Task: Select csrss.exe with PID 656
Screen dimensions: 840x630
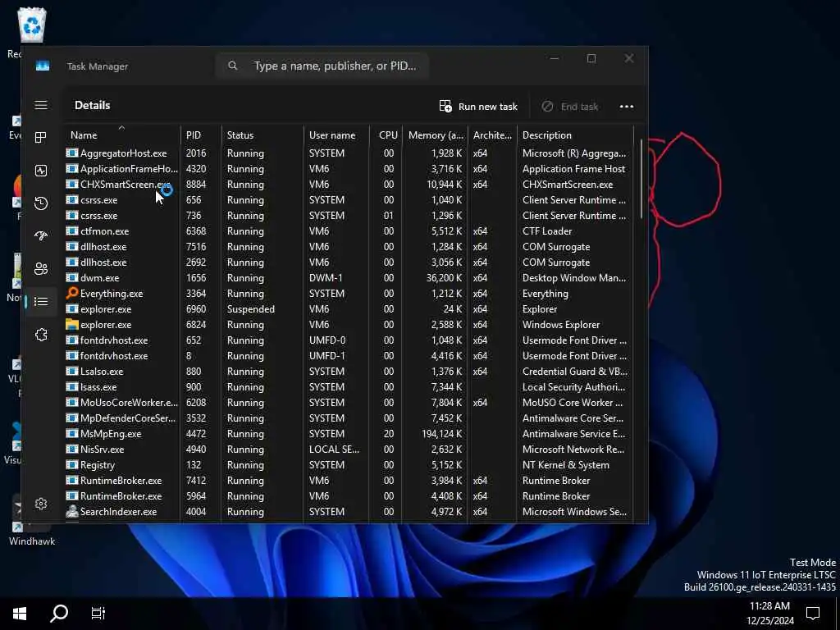Action: tap(348, 199)
